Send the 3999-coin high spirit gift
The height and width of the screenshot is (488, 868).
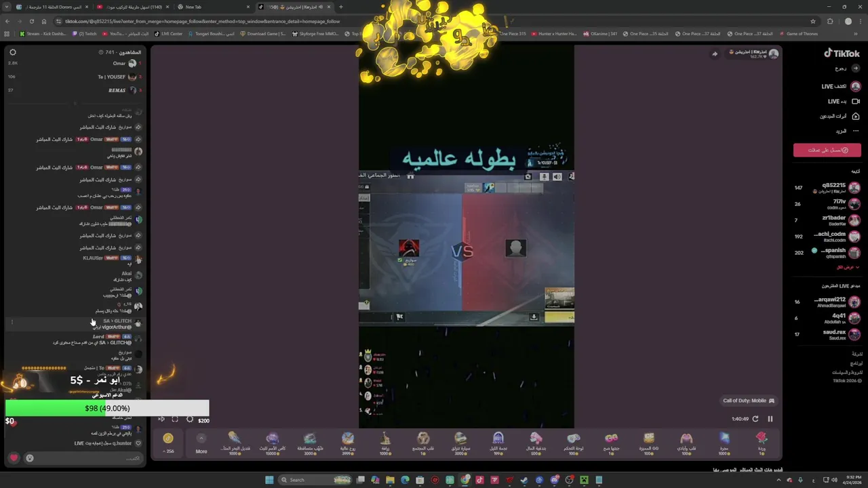pos(348,443)
